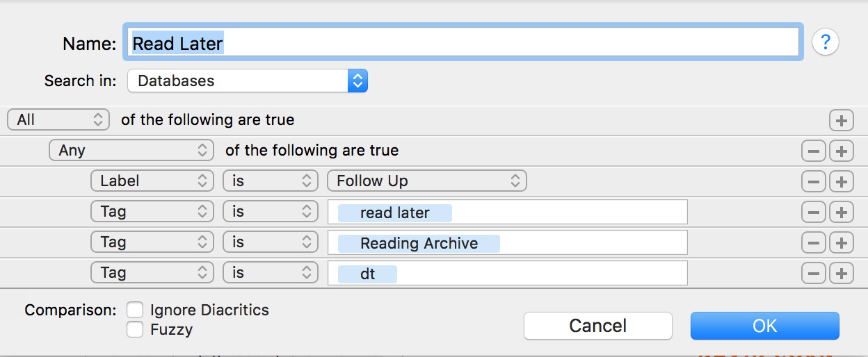Remove the Label is Follow Up rule
The width and height of the screenshot is (868, 357).
point(813,181)
